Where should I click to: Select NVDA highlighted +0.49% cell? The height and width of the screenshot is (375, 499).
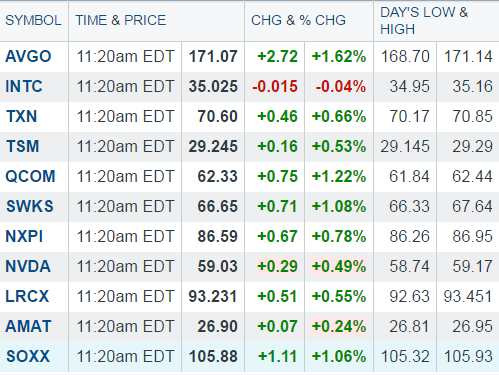pos(339,266)
